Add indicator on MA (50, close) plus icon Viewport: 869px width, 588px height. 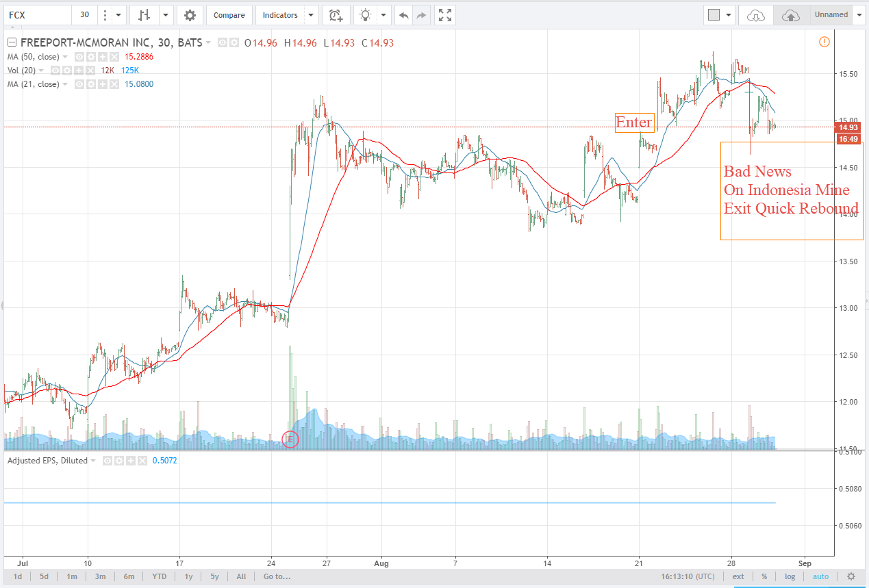click(102, 57)
